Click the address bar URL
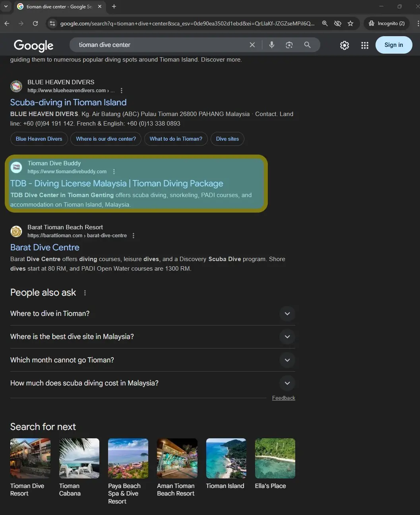This screenshot has height=515, width=420. tap(187, 23)
